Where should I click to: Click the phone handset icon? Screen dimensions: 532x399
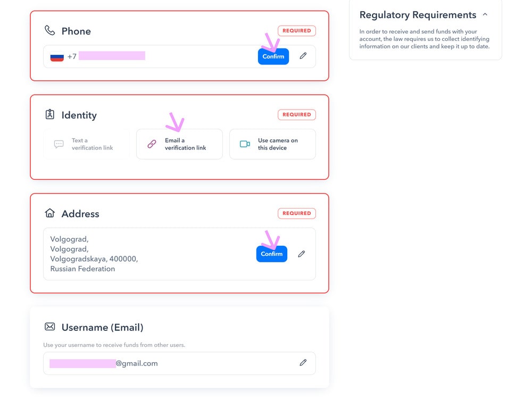click(50, 30)
